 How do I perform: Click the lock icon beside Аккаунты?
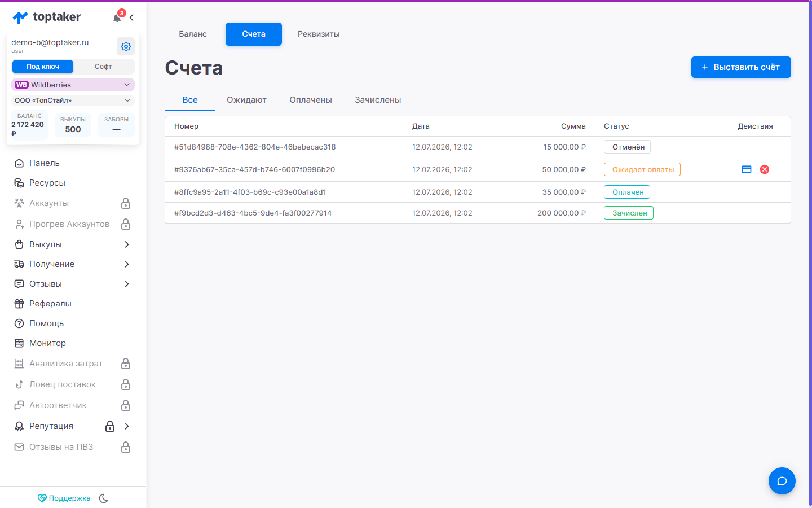pyautogui.click(x=126, y=203)
